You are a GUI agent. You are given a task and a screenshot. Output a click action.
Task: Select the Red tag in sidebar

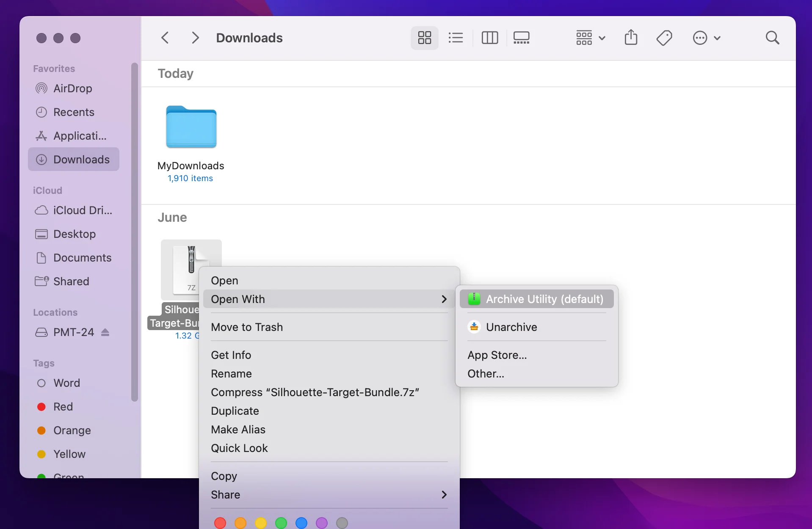74,407
